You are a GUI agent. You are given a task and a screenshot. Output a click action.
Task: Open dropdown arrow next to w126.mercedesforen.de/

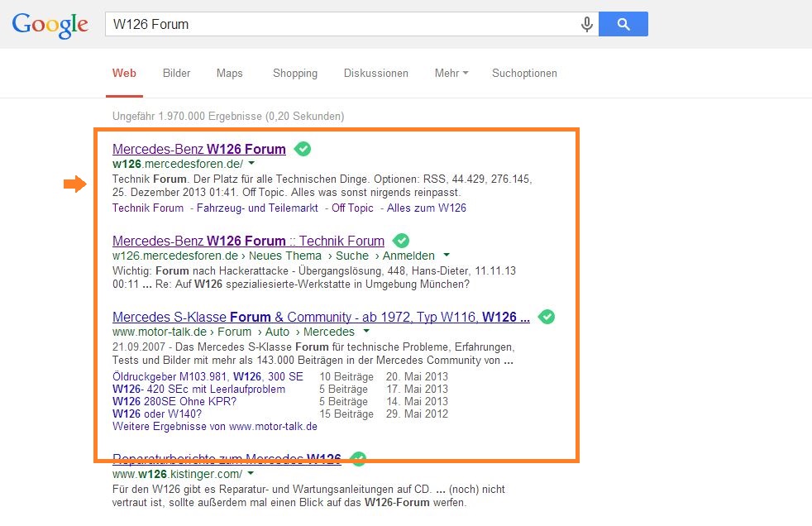point(251,163)
